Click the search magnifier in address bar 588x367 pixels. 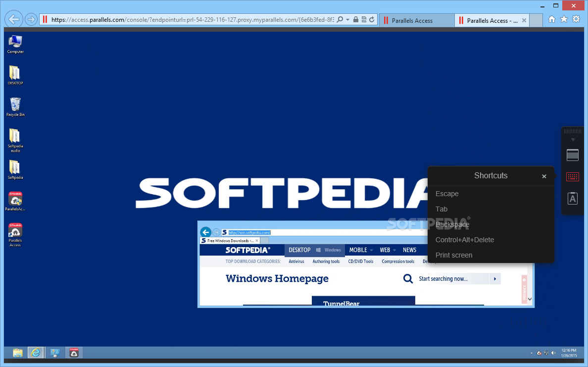click(x=340, y=19)
